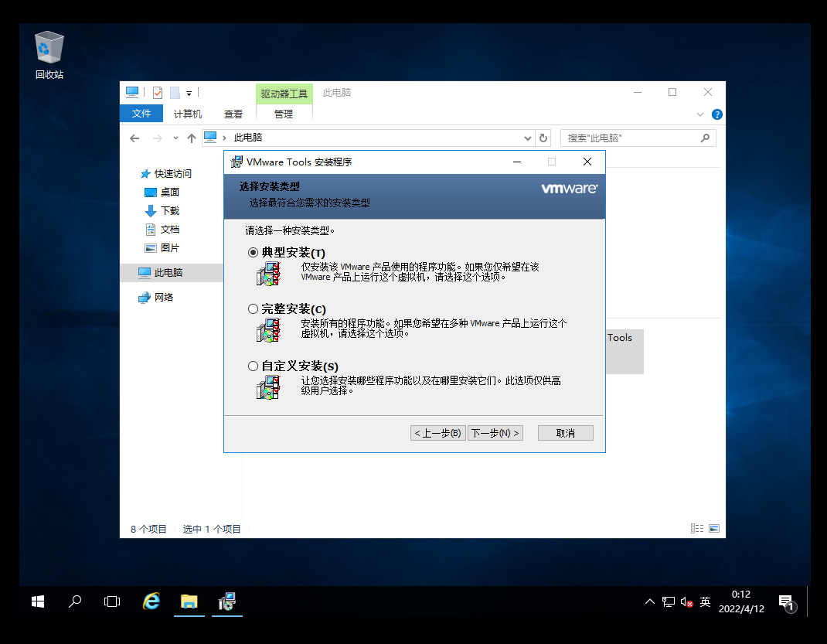Viewport: 827px width, 644px height.
Task: Expand the address bar history dropdown
Action: click(x=527, y=138)
